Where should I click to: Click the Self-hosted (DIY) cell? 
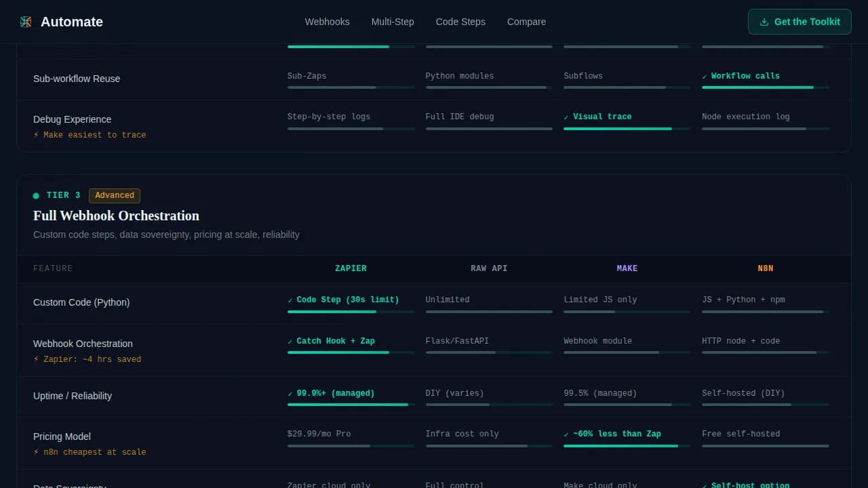click(743, 393)
